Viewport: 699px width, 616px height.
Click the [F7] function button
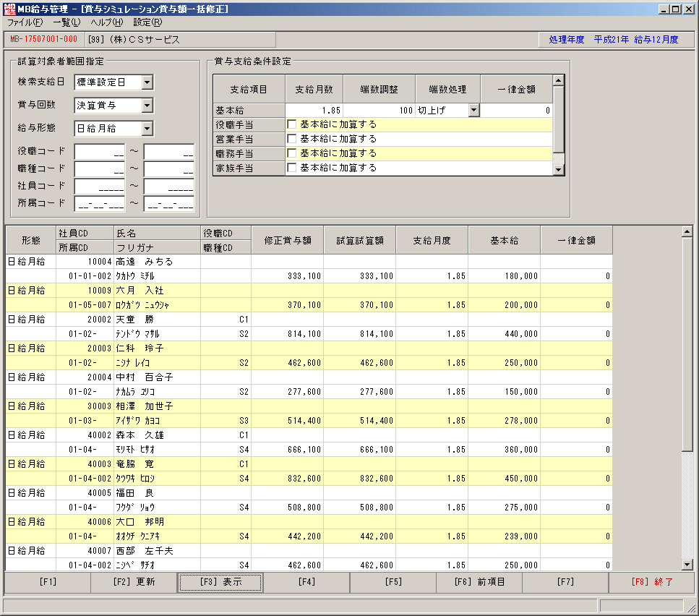[566, 582]
